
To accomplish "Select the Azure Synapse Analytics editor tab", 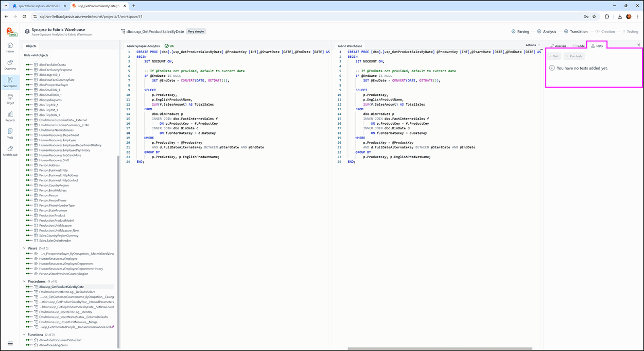I will (x=143, y=46).
